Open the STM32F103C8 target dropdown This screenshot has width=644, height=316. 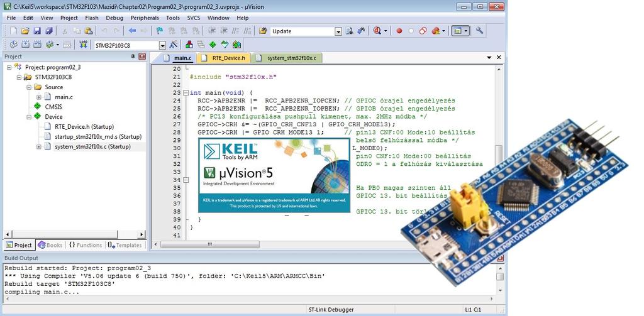pyautogui.click(x=163, y=46)
